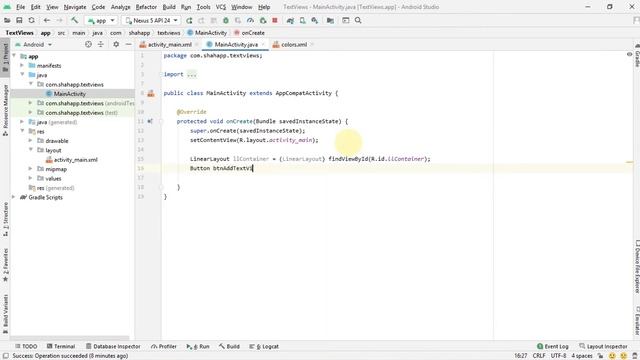
Task: Open the Layout Inspector
Action: point(603,347)
